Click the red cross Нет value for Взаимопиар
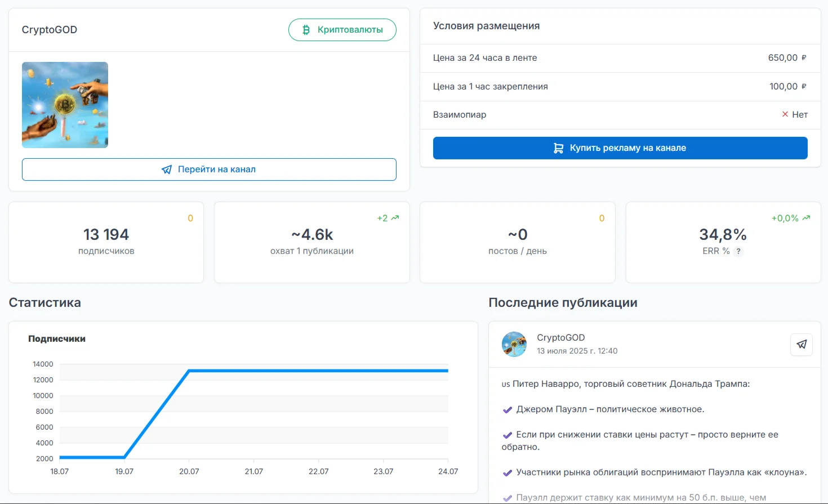This screenshot has width=828, height=504. pyautogui.click(x=795, y=114)
